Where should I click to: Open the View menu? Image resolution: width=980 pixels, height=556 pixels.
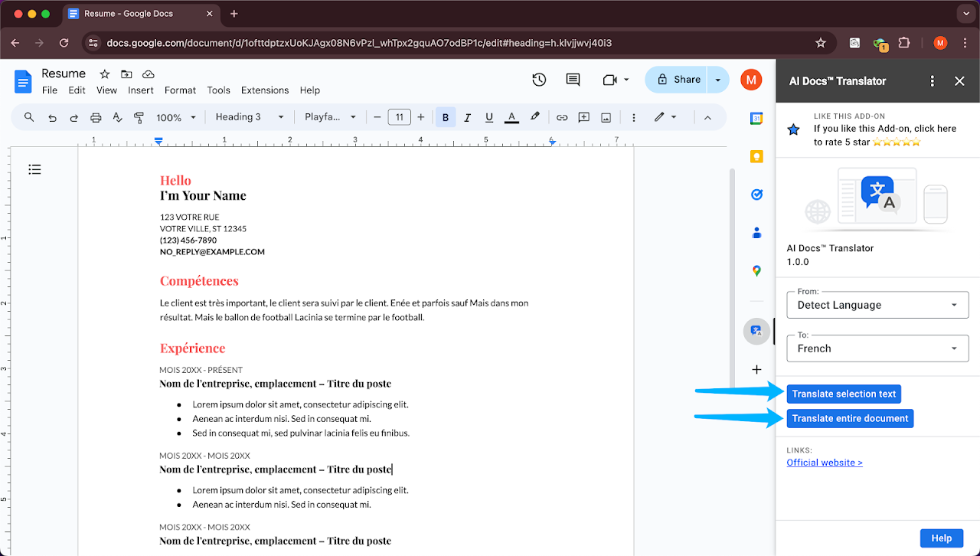(x=106, y=90)
